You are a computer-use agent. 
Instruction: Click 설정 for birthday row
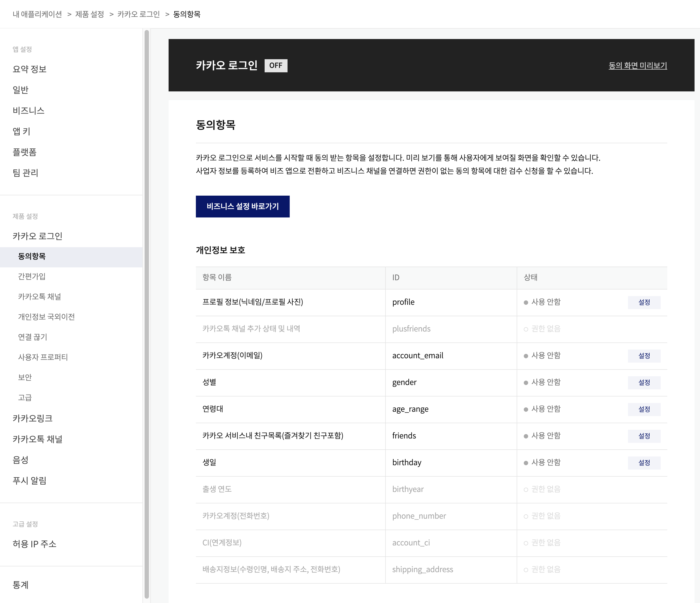644,462
